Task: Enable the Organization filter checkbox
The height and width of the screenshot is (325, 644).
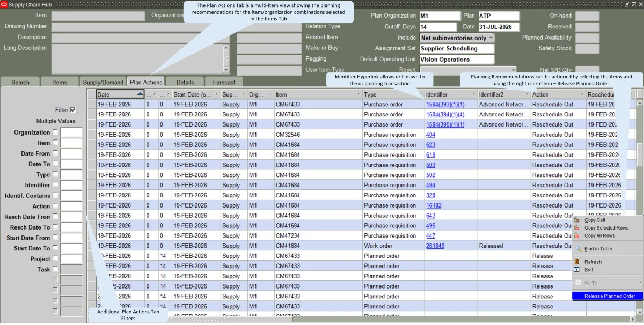Action: (x=55, y=132)
